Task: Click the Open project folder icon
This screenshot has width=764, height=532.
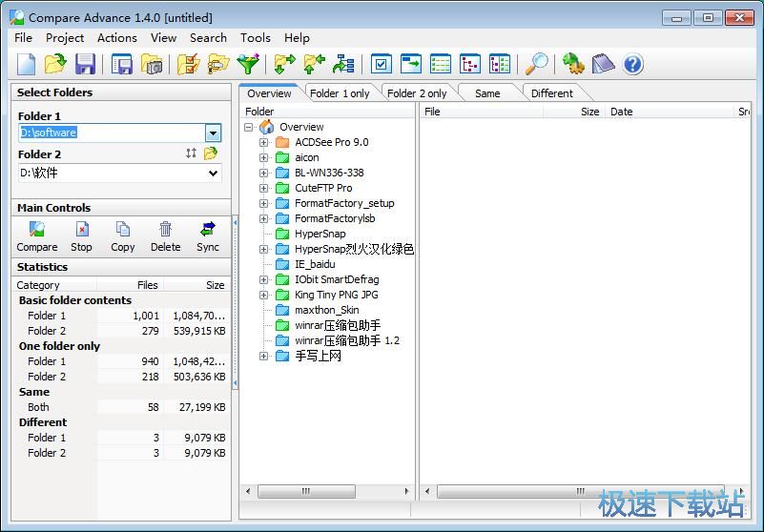Action: pyautogui.click(x=55, y=64)
